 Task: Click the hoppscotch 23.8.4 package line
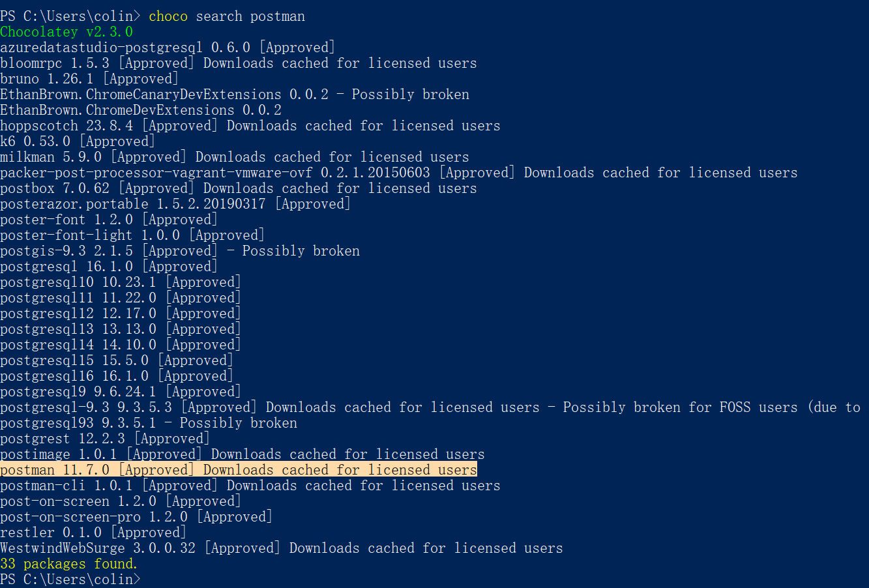pos(250,126)
